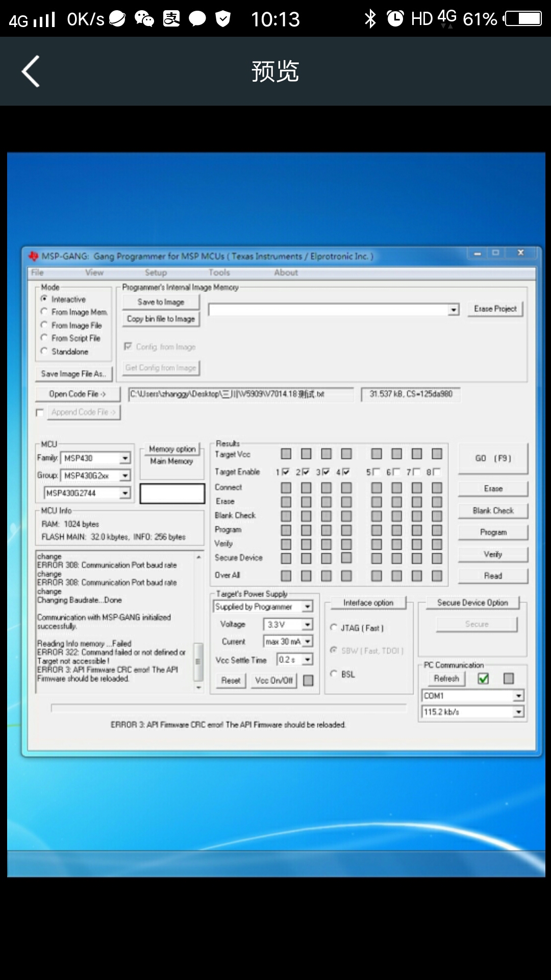Image resolution: width=551 pixels, height=980 pixels.
Task: Click the log panel vertical scrollbar
Action: pyautogui.click(x=198, y=622)
